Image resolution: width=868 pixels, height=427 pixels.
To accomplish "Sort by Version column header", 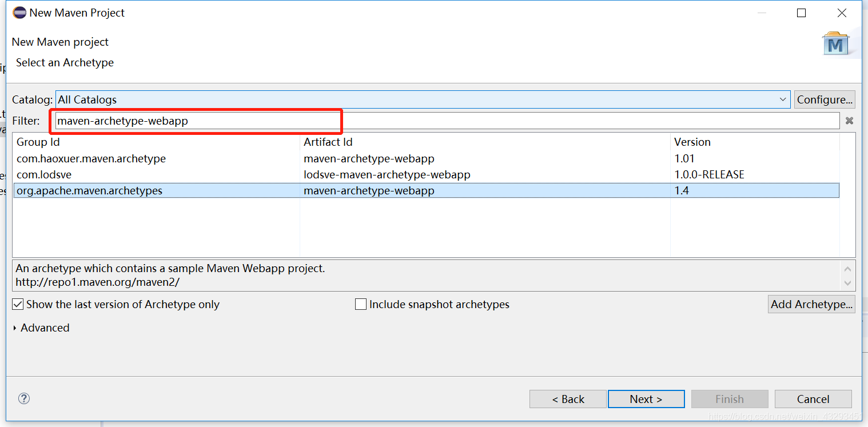I will coord(755,142).
